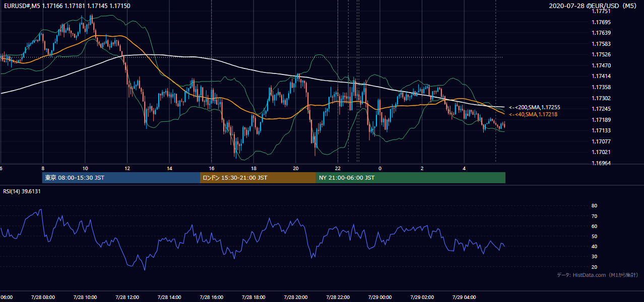This screenshot has height=302, width=644.
Task: Click price axis value 1.17021
Action: (601, 153)
